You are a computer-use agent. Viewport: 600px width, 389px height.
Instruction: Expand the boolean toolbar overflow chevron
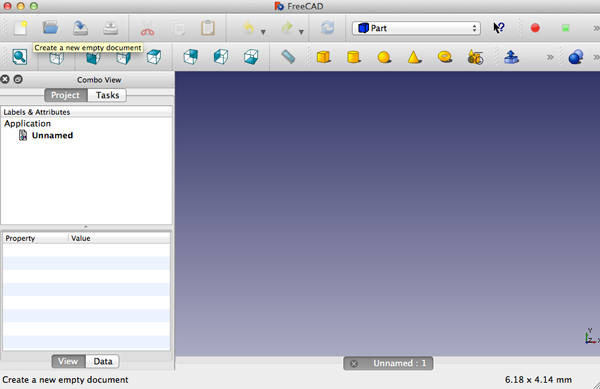tap(596, 57)
